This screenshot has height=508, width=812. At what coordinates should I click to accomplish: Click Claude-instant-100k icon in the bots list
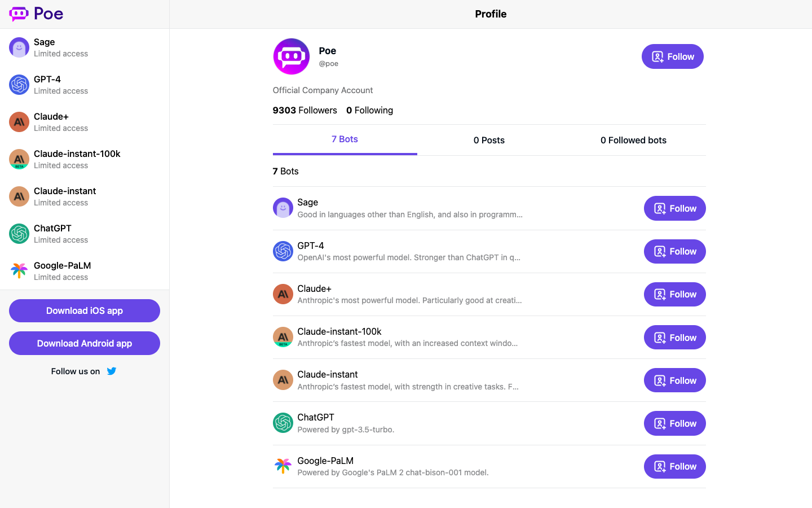pyautogui.click(x=283, y=337)
